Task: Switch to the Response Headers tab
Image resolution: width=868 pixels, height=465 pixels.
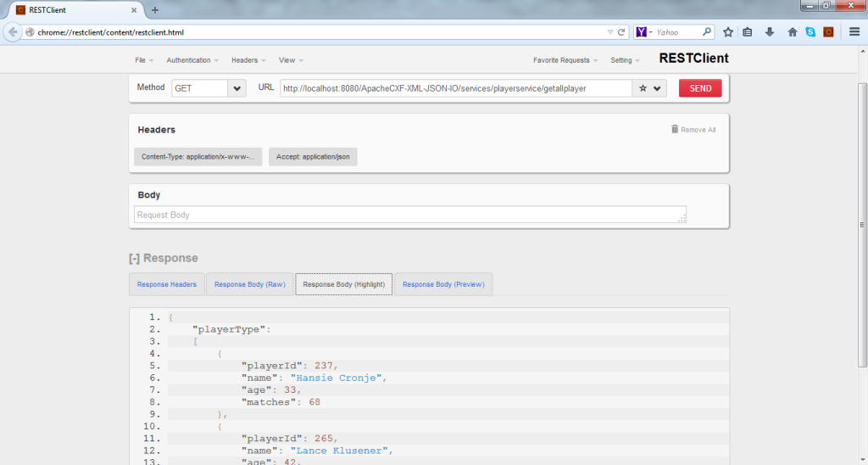Action: tap(167, 284)
